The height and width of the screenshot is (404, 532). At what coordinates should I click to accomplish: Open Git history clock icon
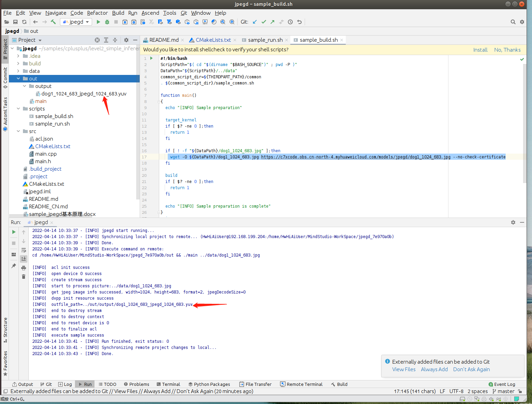(x=290, y=22)
